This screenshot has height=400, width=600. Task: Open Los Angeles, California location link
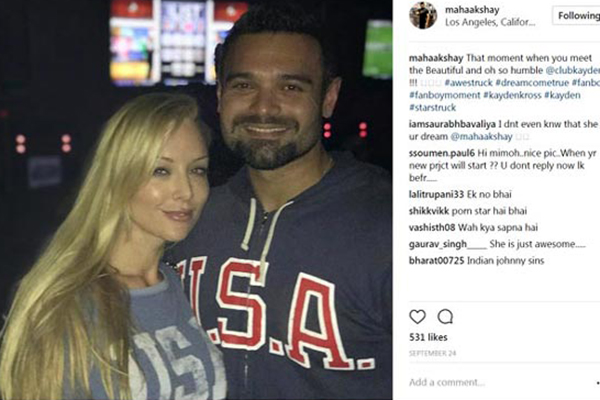point(490,23)
